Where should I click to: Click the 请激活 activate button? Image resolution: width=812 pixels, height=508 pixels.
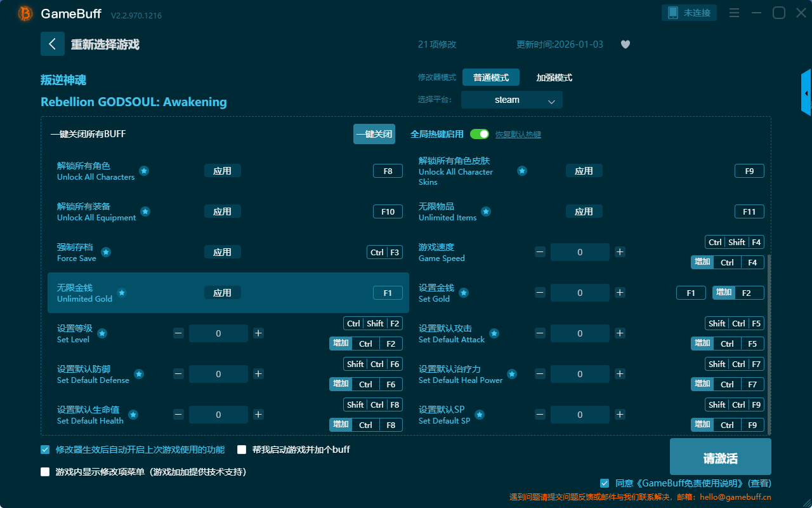(x=720, y=458)
